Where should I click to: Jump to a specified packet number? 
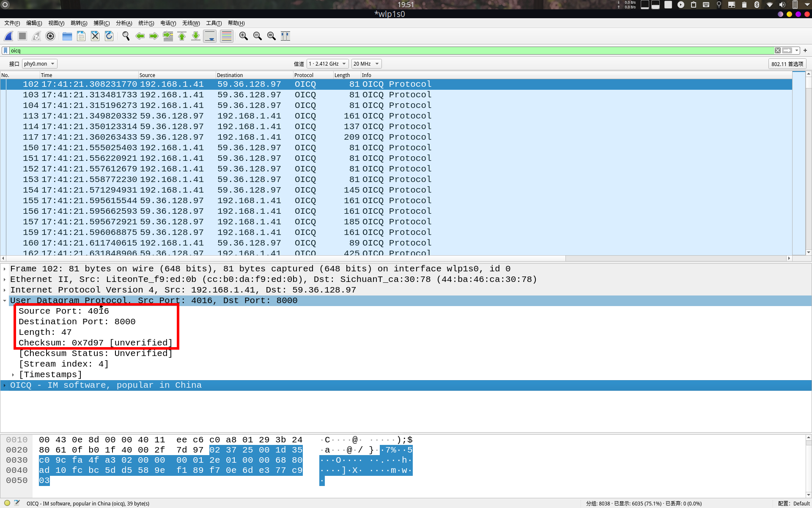pos(168,36)
